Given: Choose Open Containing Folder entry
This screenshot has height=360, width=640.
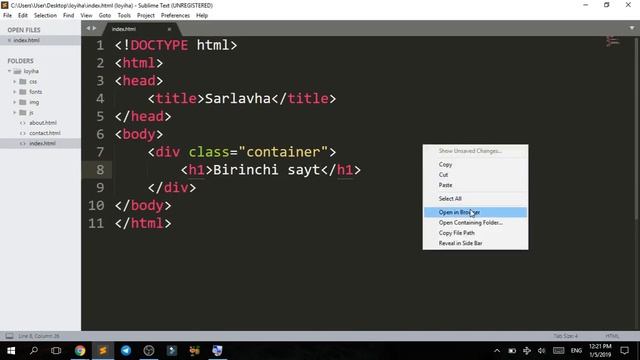Looking at the screenshot, I should [x=475, y=222].
